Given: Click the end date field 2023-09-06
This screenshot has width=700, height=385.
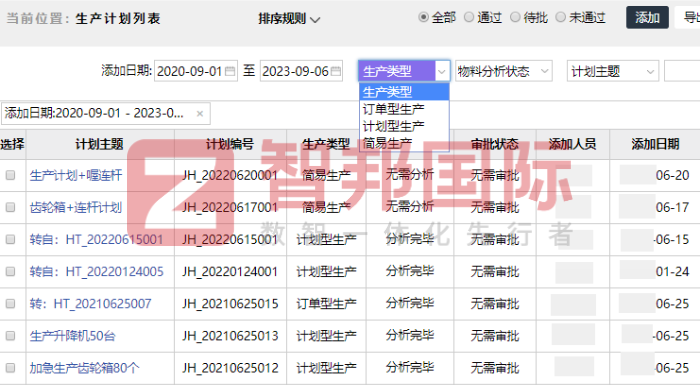Looking at the screenshot, I should tap(301, 71).
